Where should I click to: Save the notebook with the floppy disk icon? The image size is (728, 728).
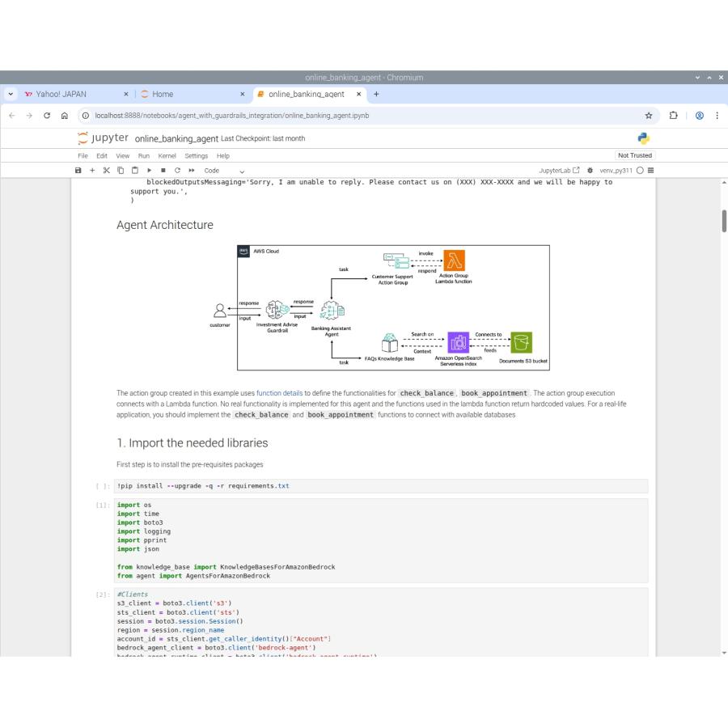coord(78,171)
